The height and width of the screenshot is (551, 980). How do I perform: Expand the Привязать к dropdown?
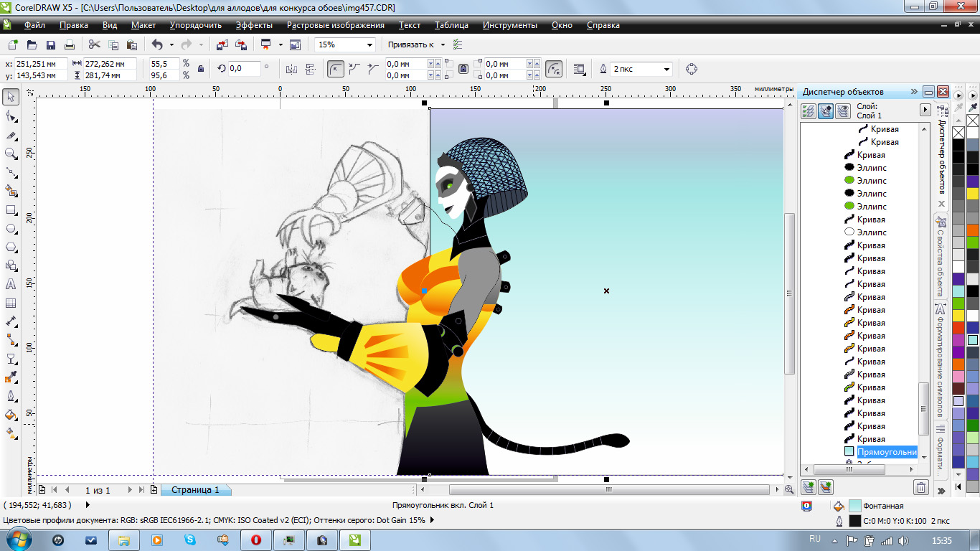pos(443,44)
